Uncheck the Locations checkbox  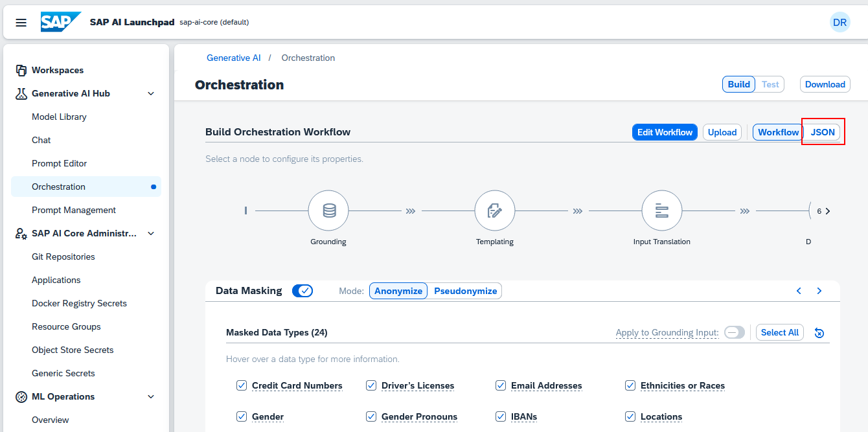click(630, 416)
